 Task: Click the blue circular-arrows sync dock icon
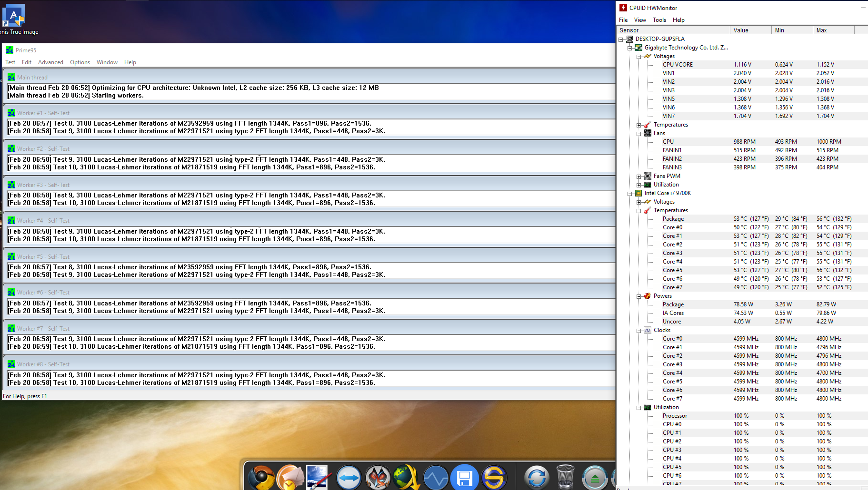tap(537, 477)
